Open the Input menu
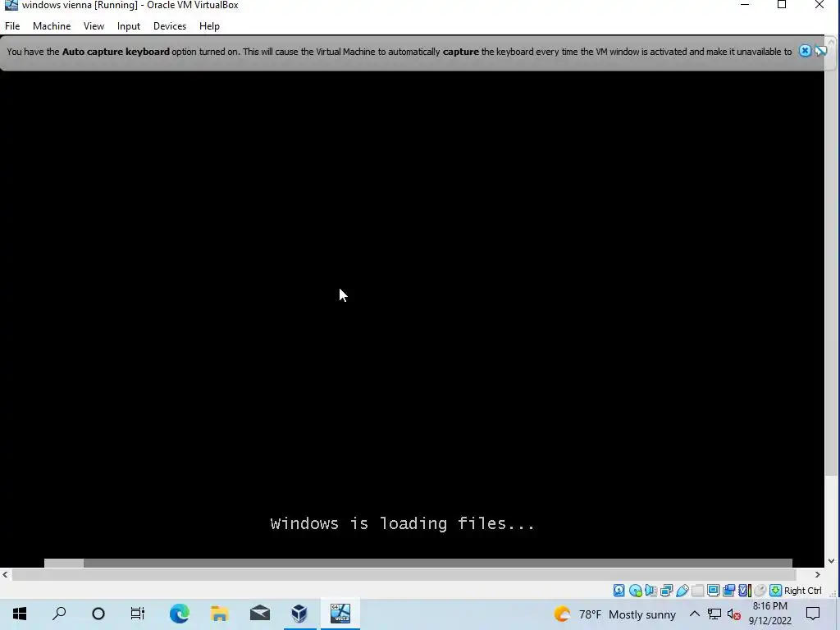Image resolution: width=840 pixels, height=630 pixels. [x=129, y=26]
